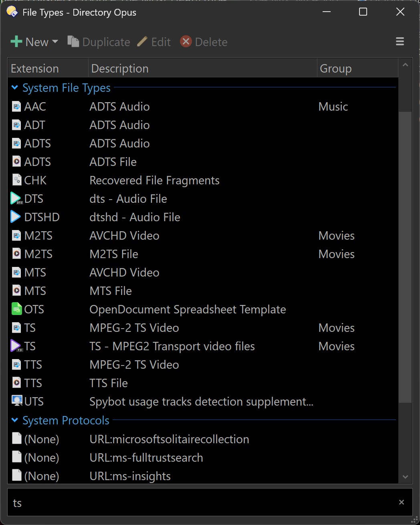The height and width of the screenshot is (525, 420).
Task: Select the green OTS spreadsheet icon
Action: (x=16, y=309)
